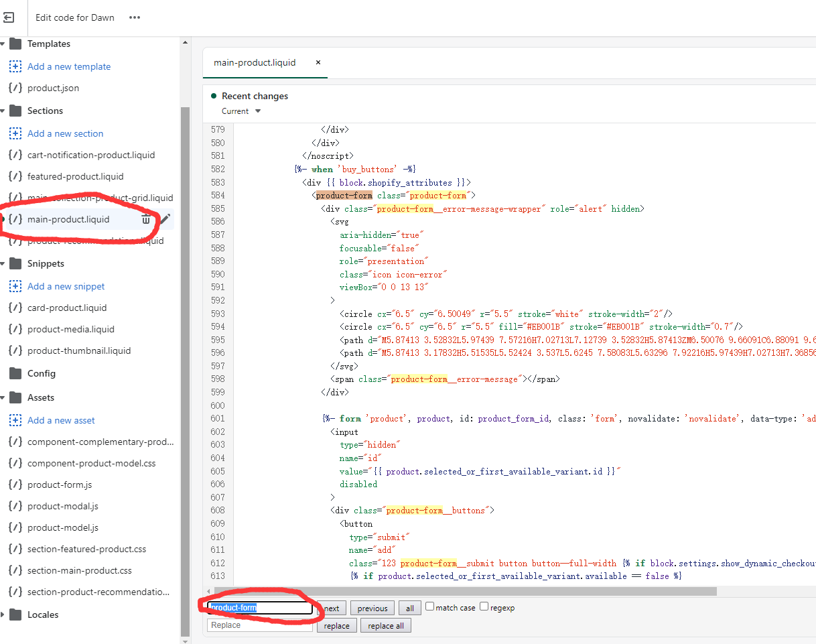Click the featured-product.liquid file icon
This screenshot has height=644, width=816.
click(x=15, y=176)
